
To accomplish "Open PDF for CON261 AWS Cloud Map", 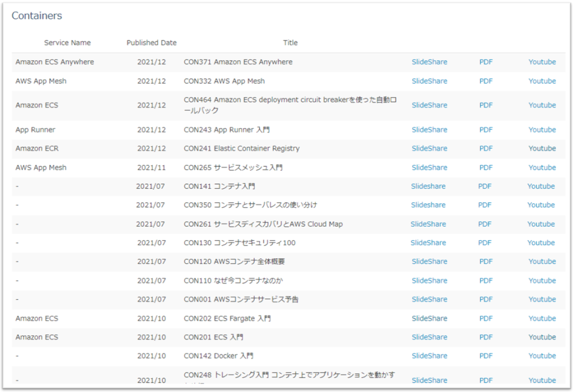I will pos(485,224).
